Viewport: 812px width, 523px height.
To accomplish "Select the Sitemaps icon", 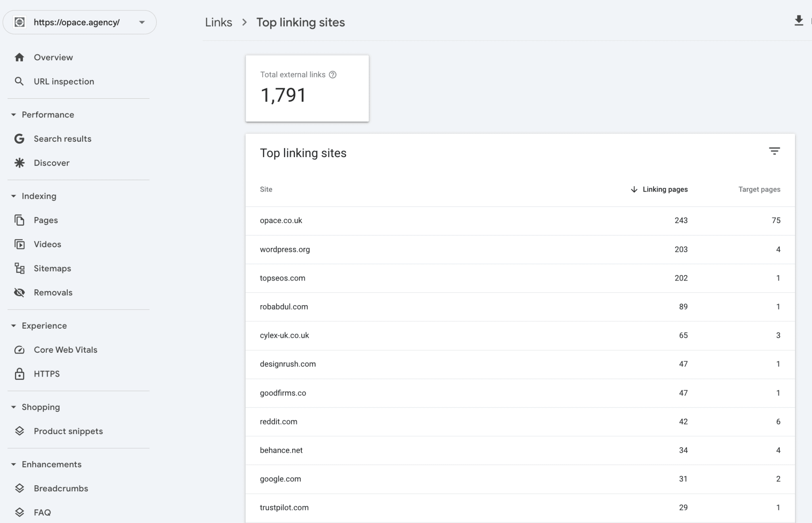I will pos(19,268).
